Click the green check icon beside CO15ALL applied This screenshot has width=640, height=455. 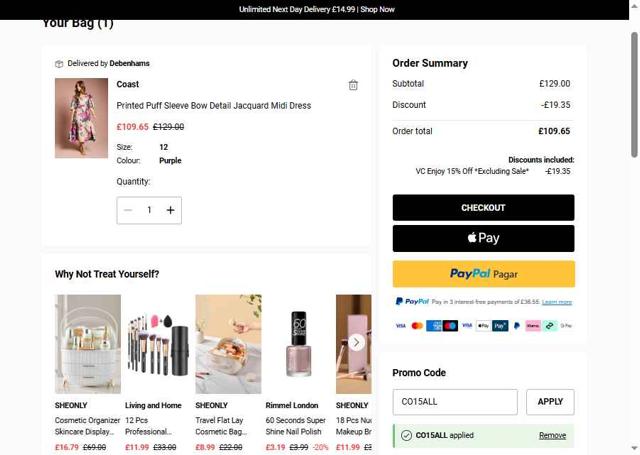pos(406,435)
